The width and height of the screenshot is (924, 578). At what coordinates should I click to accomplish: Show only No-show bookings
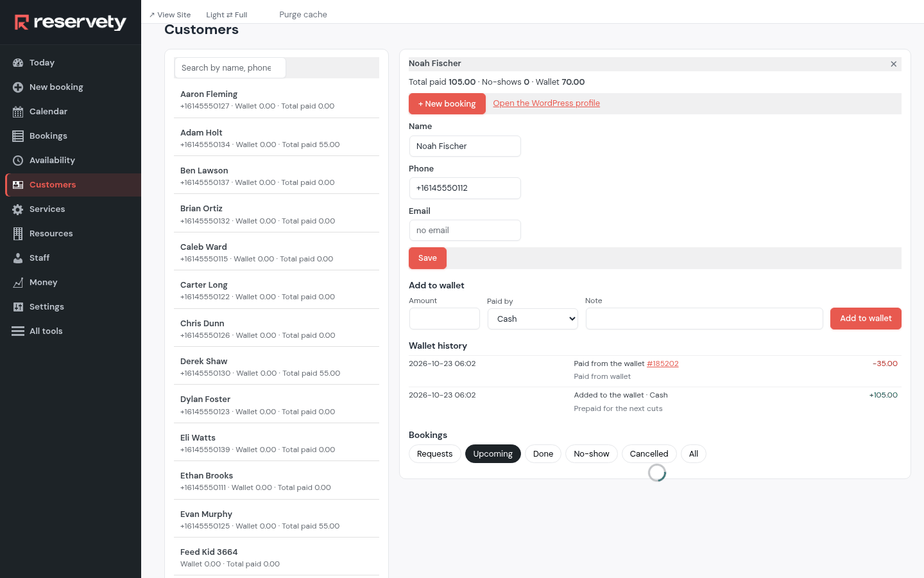coord(591,454)
